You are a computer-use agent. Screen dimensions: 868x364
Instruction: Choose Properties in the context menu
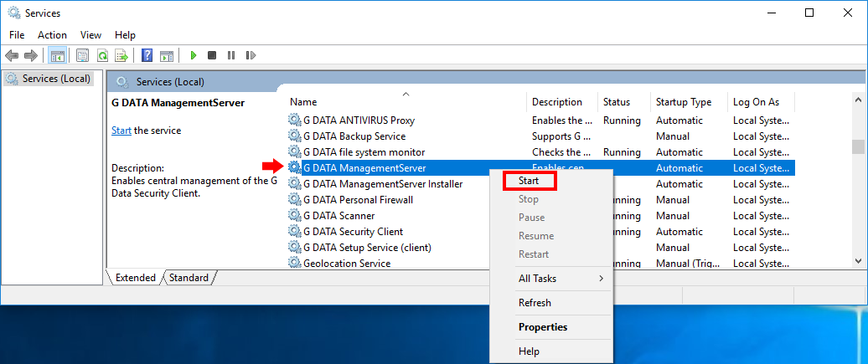point(543,327)
